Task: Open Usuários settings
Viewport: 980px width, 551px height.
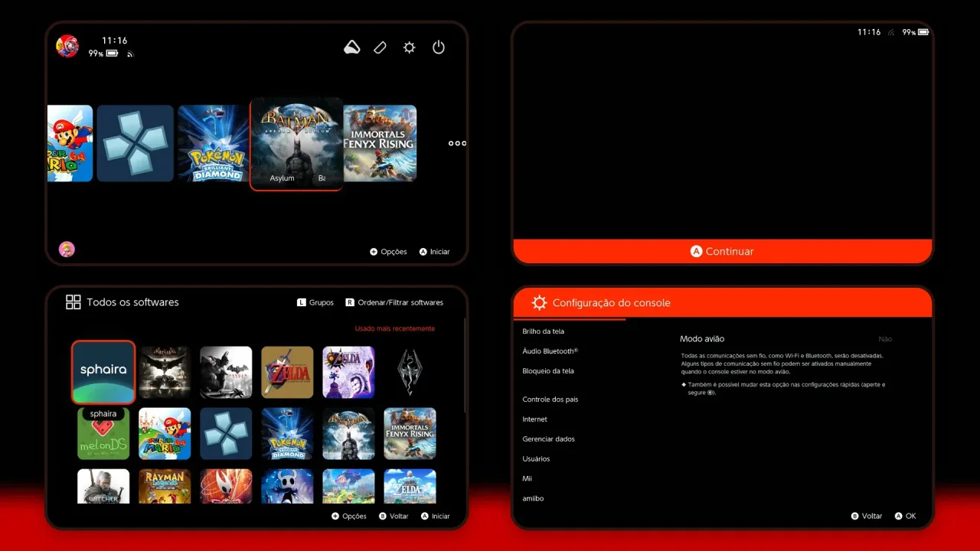Action: [536, 459]
